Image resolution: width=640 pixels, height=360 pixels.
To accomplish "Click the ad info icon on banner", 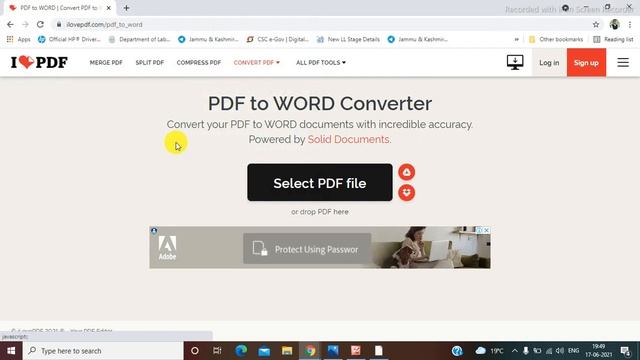I will [479, 230].
